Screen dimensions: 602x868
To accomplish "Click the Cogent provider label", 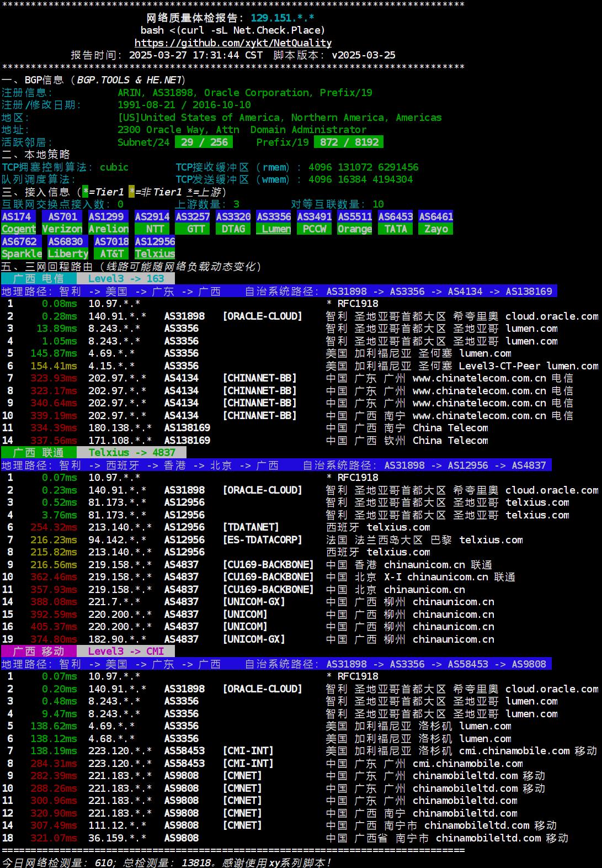I will [18, 229].
